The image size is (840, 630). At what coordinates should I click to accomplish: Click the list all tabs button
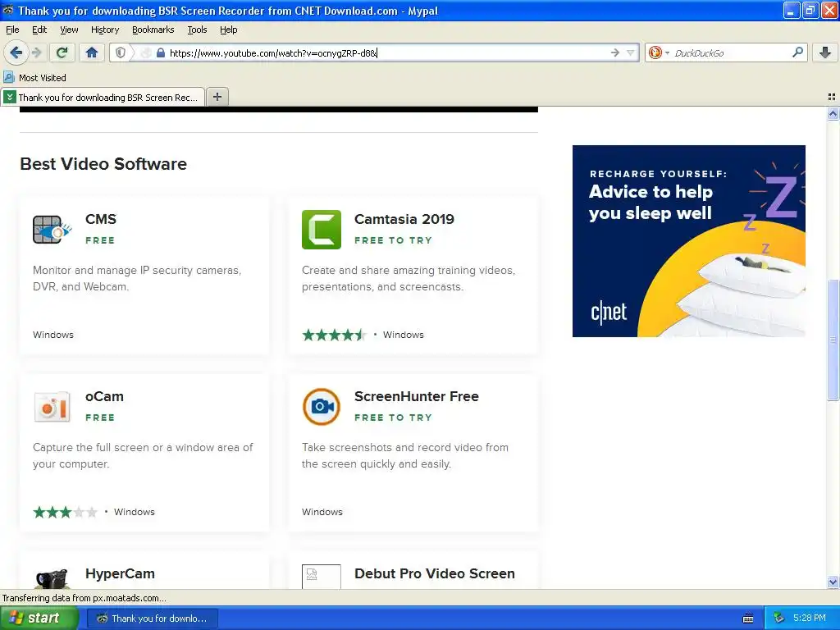pyautogui.click(x=832, y=97)
